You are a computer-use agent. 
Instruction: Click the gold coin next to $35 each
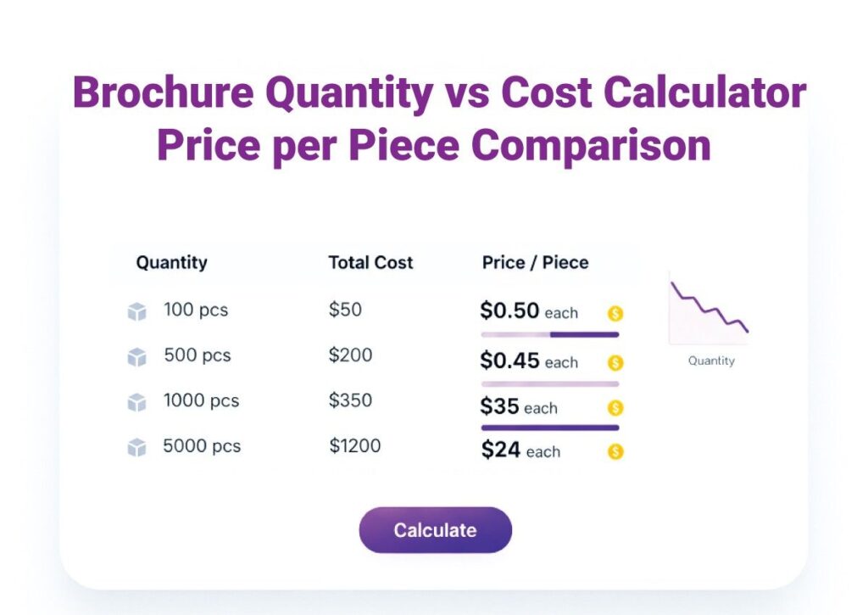pos(615,408)
